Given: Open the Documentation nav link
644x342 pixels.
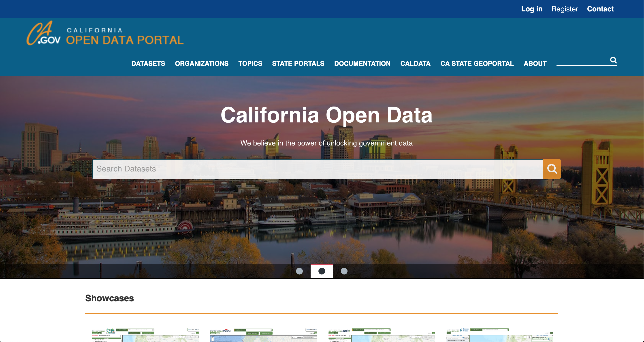Looking at the screenshot, I should pyautogui.click(x=362, y=64).
